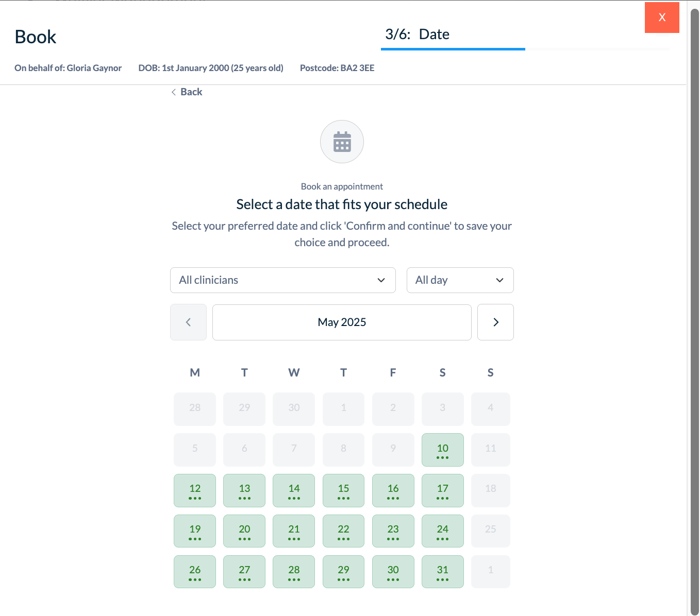Image resolution: width=700 pixels, height=616 pixels.
Task: Open the All clinicians dropdown
Action: pyautogui.click(x=282, y=280)
